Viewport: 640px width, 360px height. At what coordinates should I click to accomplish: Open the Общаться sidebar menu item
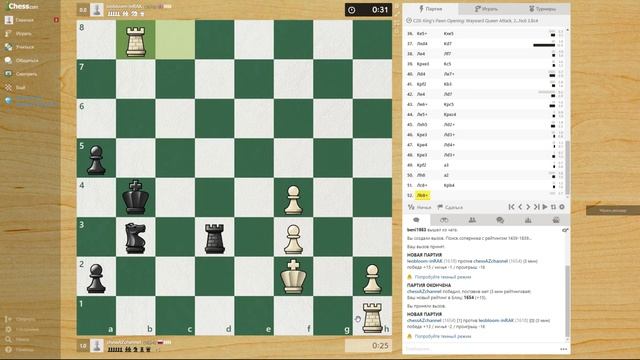pyautogui.click(x=22, y=60)
